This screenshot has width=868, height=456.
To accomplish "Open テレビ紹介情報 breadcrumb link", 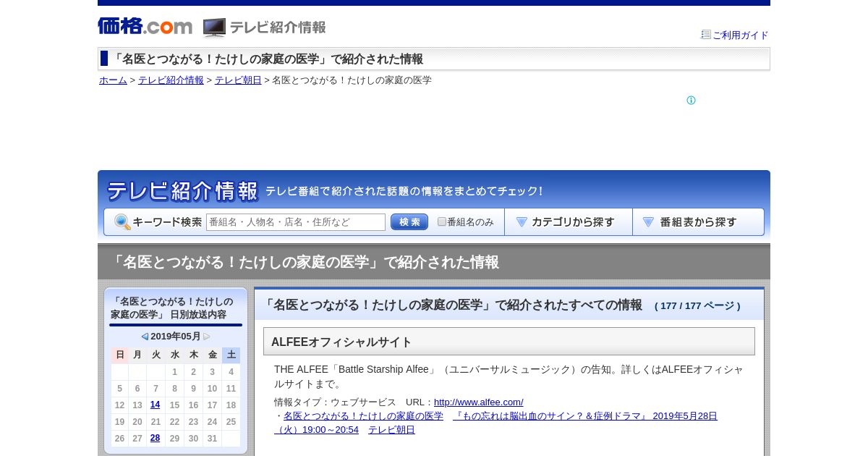I will 171,80.
